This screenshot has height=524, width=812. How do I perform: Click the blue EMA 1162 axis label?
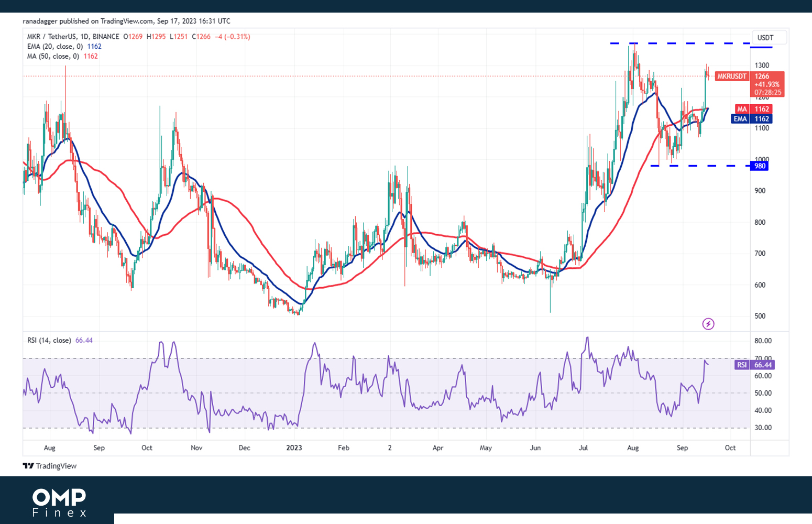click(752, 119)
